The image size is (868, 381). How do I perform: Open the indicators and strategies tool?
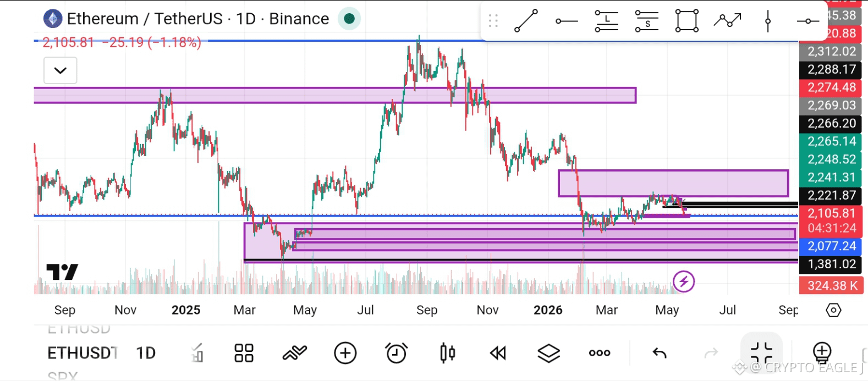[294, 353]
